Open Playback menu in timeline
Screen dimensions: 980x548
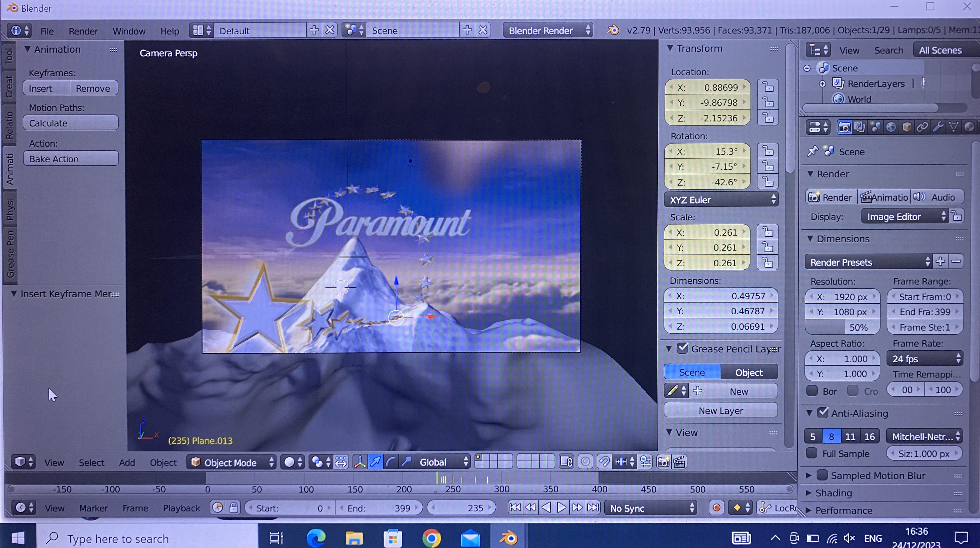pyautogui.click(x=182, y=508)
